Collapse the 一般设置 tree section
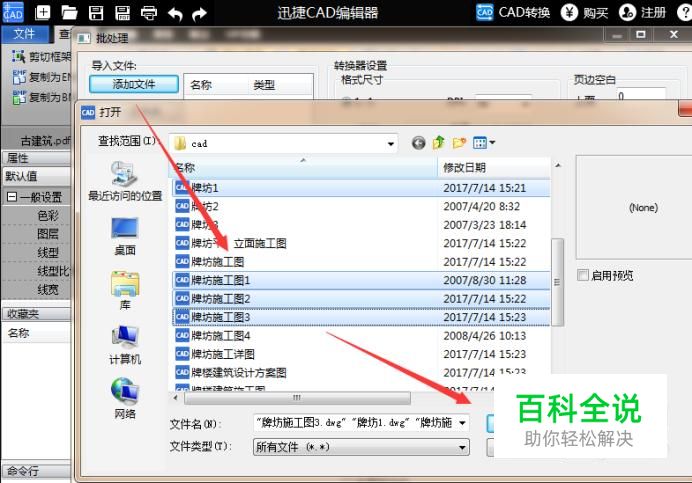This screenshot has height=483, width=692. (x=12, y=197)
